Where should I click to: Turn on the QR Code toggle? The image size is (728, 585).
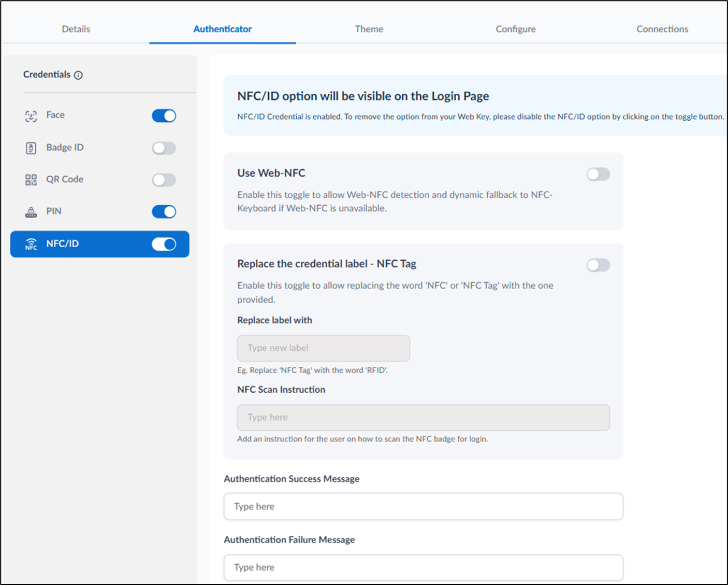164,180
